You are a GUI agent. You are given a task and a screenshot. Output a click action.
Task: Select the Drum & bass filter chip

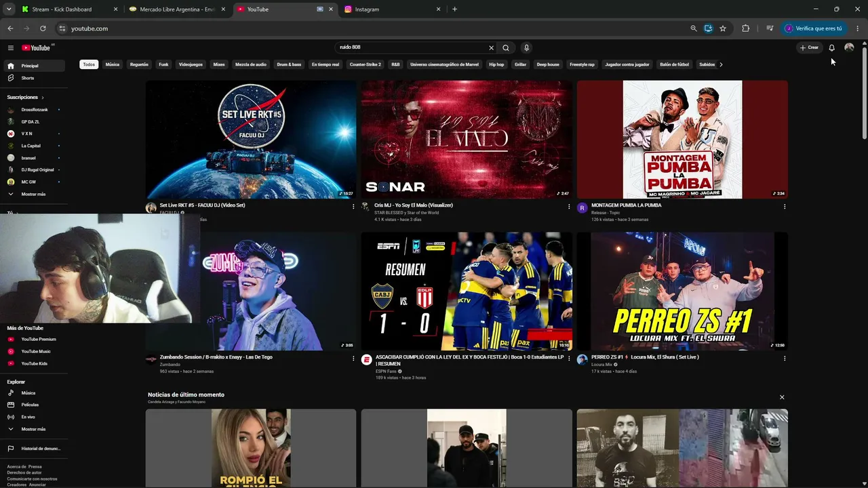289,64
